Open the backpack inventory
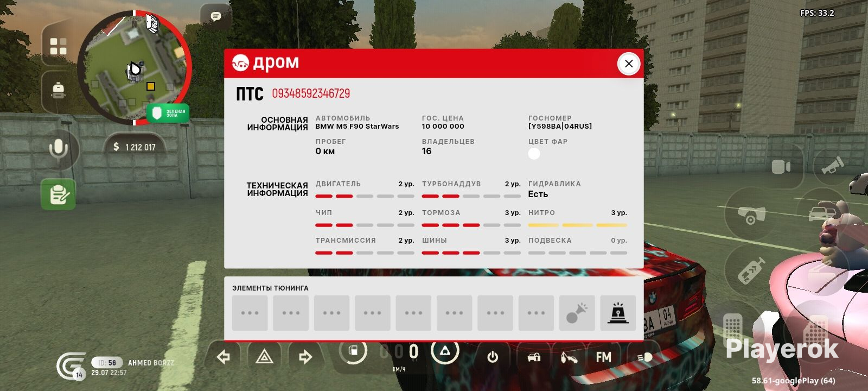 [58, 90]
